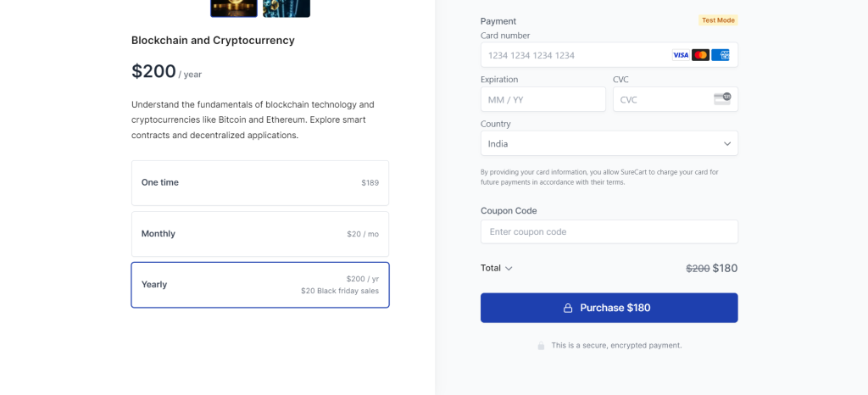
Task: Select the One time $189 pricing option
Action: coord(260,183)
